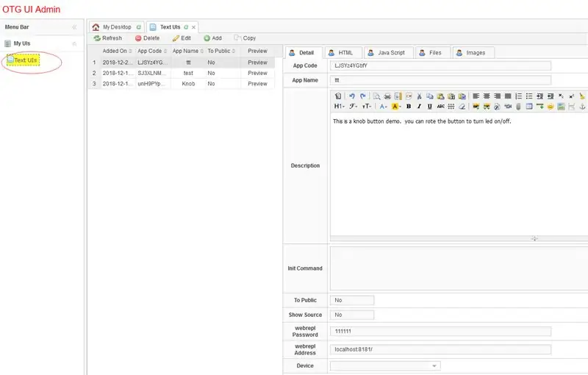Align text left in editor

[x=476, y=96]
